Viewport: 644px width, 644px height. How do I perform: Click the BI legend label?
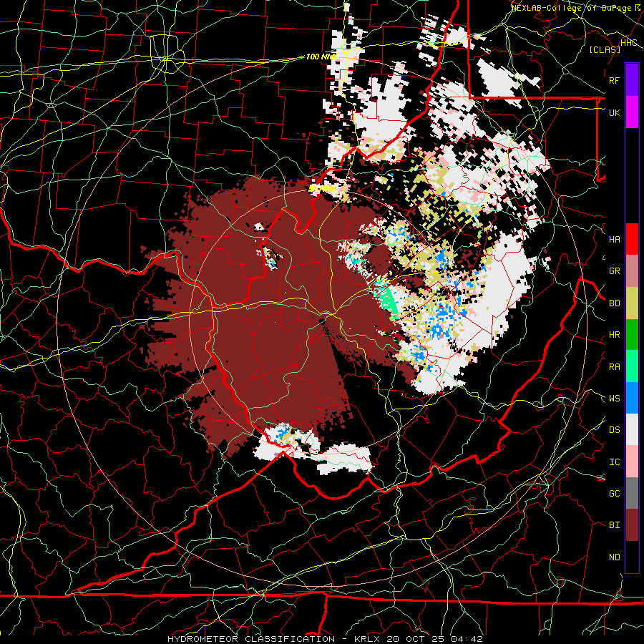[x=614, y=525]
